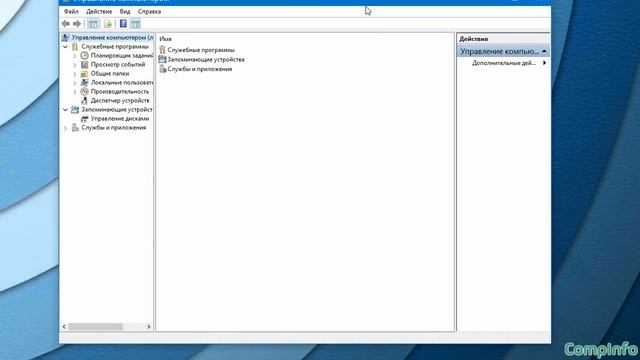
Task: Click the Действия pane header
Action: (x=503, y=39)
